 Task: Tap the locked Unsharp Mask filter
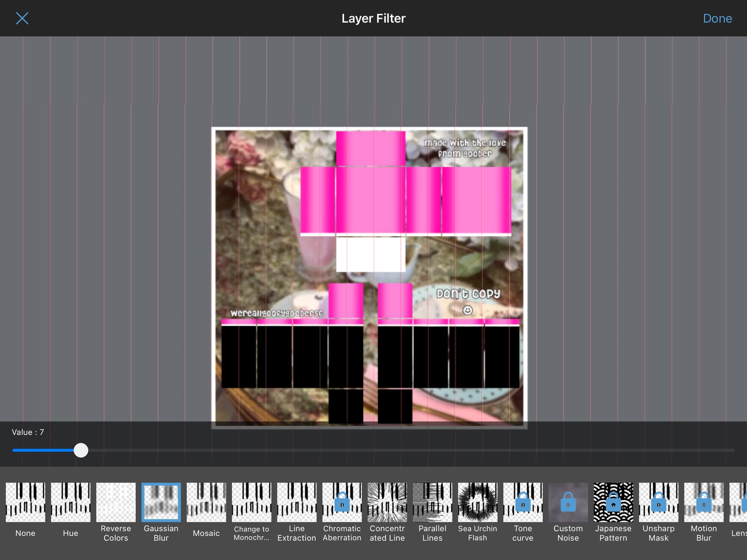pos(658,502)
